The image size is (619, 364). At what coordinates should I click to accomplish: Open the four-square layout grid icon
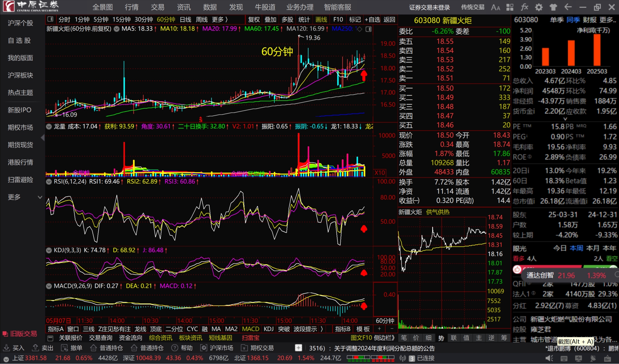[510, 7]
